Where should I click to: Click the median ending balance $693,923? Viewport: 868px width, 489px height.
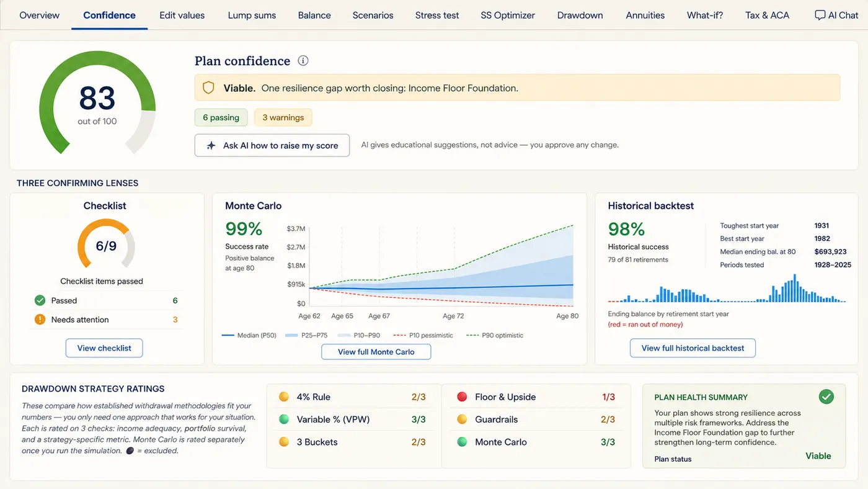click(830, 252)
